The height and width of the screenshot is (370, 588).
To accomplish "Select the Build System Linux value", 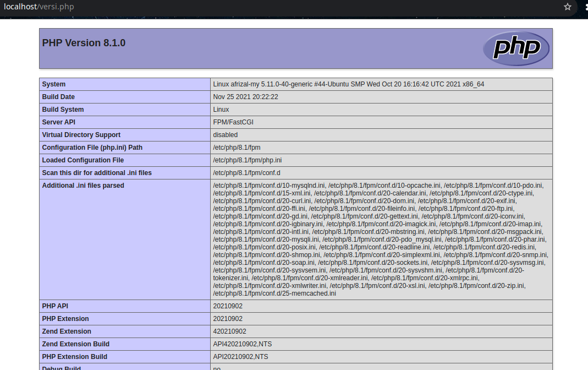I will tap(221, 110).
